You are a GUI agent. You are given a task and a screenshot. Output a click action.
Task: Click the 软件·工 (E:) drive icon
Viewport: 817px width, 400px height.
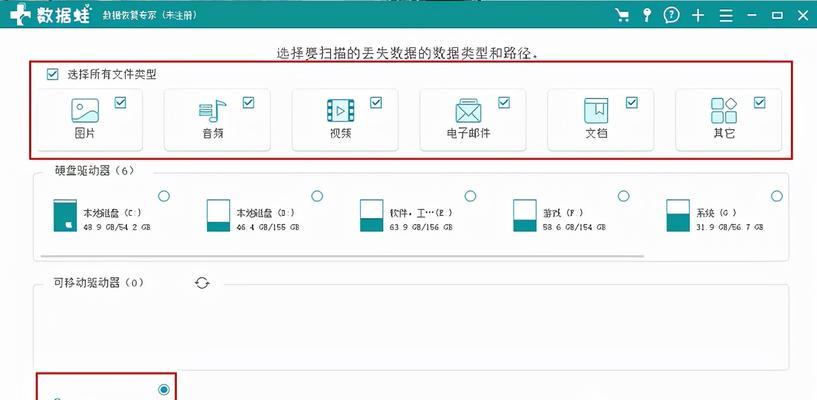point(372,216)
